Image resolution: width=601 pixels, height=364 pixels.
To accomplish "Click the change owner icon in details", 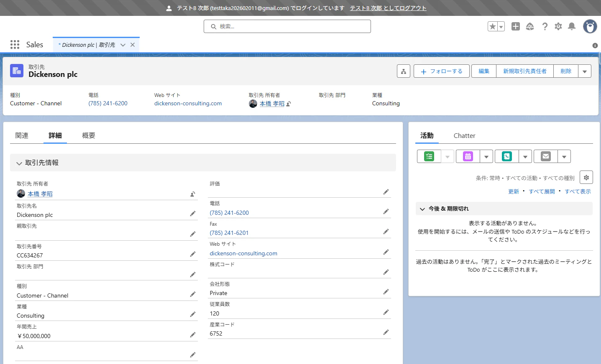I will (x=193, y=194).
